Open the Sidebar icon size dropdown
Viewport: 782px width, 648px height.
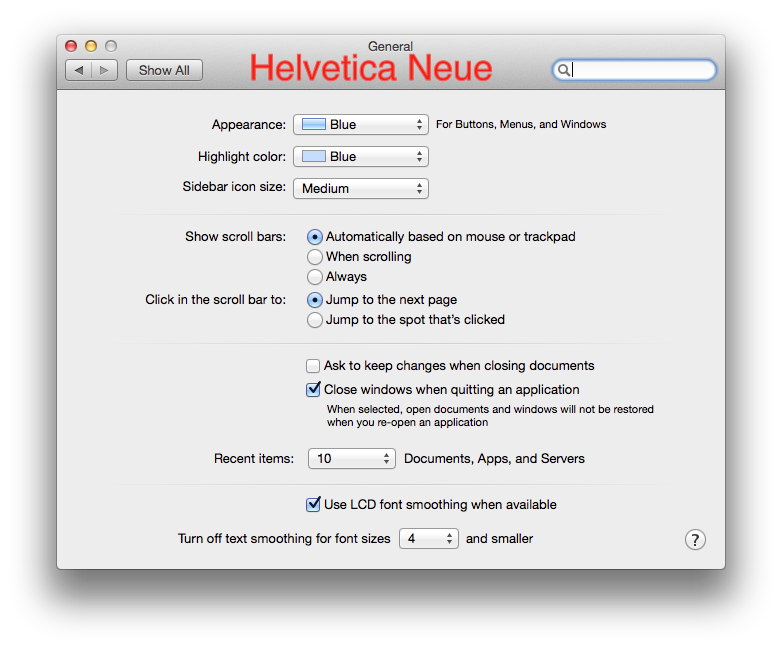(361, 189)
